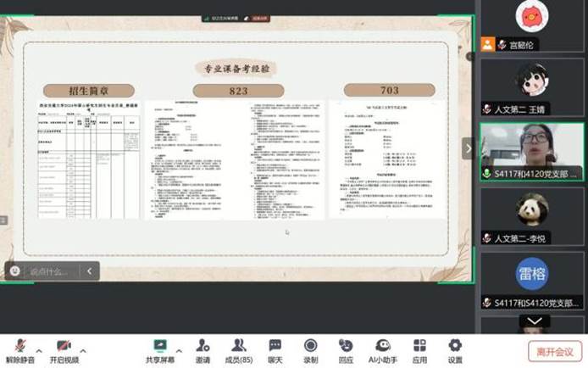Screen dimensions: 588x368
Task: Type in the 说点什么 chat input
Action: pyautogui.click(x=49, y=271)
